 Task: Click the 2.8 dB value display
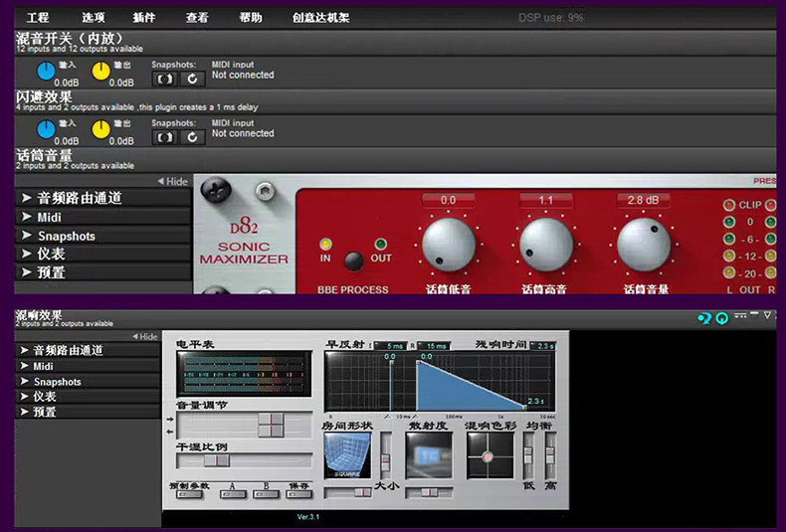tap(643, 201)
